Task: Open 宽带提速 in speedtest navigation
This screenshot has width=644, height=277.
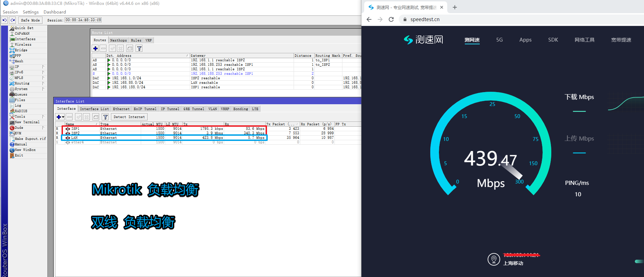Action: pos(621,40)
